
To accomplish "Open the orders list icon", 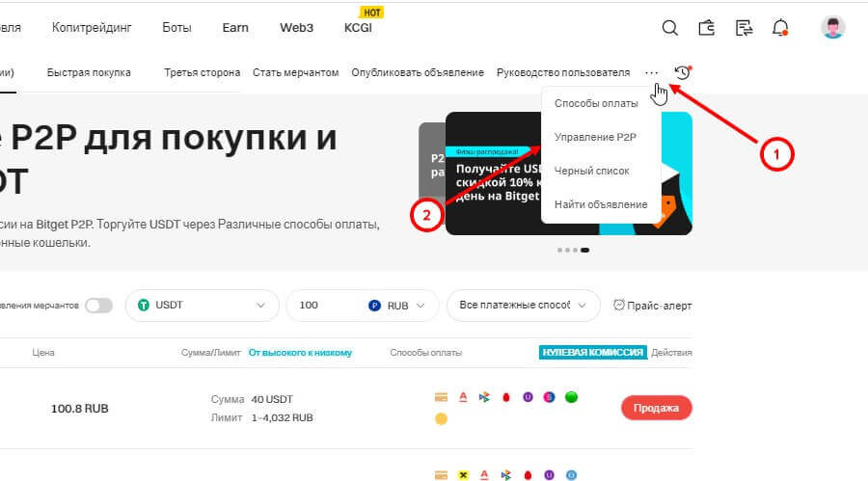I will [x=744, y=28].
